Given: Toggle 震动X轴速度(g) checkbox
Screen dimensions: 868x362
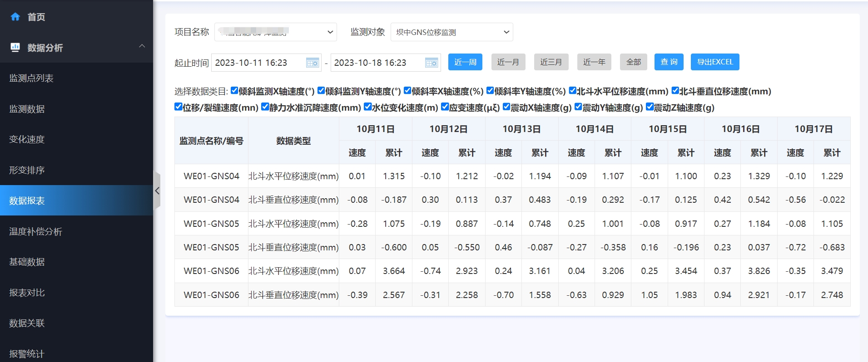Looking at the screenshot, I should tap(507, 107).
